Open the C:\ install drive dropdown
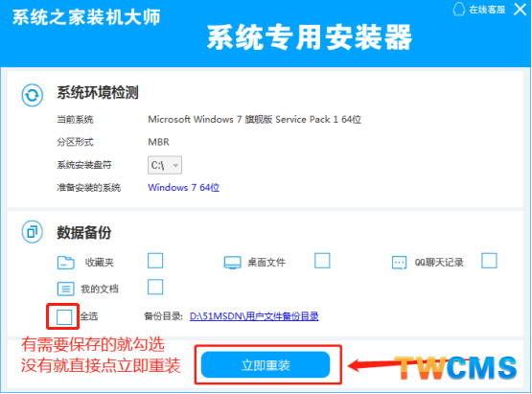 [x=165, y=165]
